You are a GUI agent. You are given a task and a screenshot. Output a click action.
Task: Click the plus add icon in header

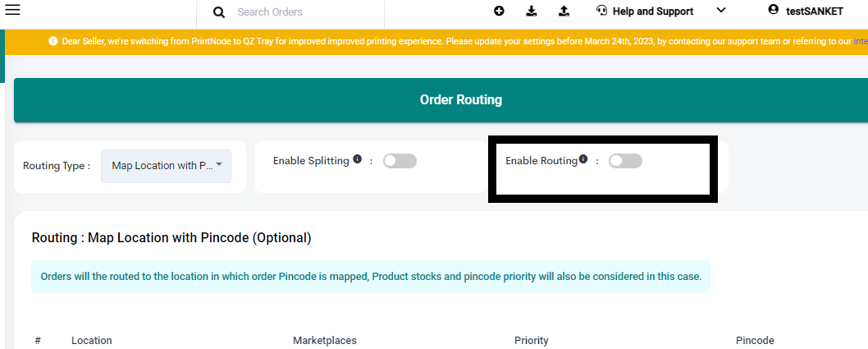pyautogui.click(x=500, y=11)
